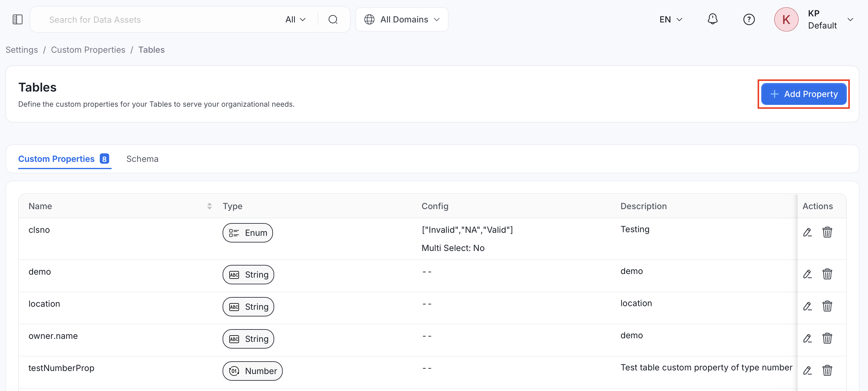Toggle the left sidebar panel icon
The width and height of the screenshot is (868, 391).
(x=18, y=19)
